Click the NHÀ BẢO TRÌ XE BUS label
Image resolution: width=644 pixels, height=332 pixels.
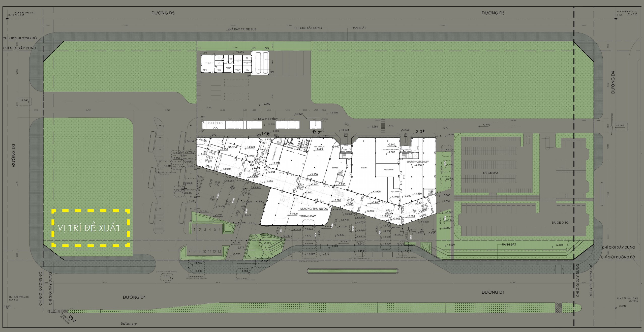click(x=242, y=29)
